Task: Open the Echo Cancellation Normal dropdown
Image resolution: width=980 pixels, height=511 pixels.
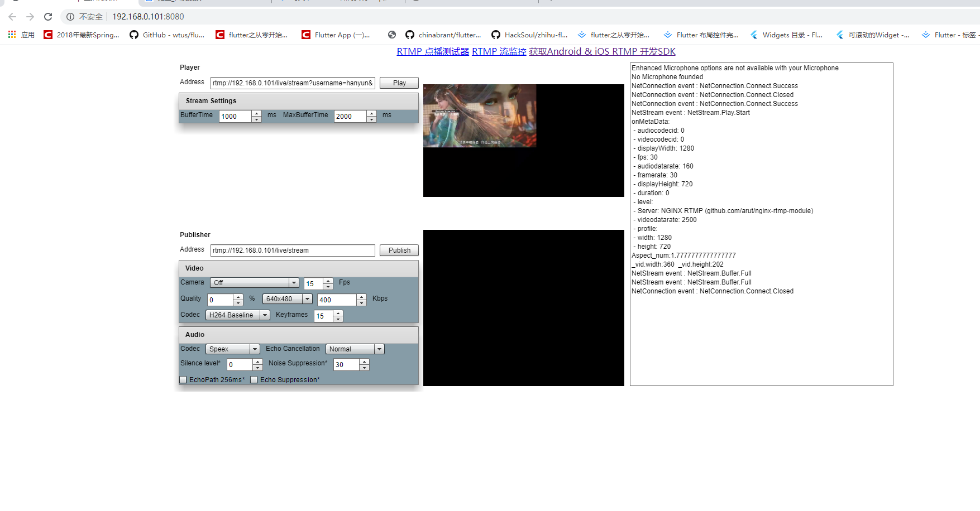Action: click(355, 349)
